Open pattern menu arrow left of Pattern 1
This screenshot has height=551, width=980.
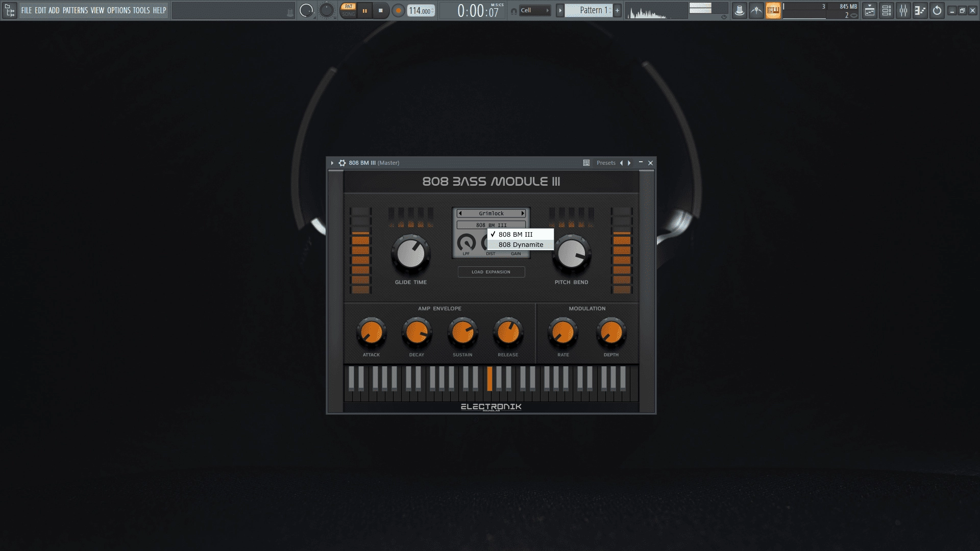(560, 10)
